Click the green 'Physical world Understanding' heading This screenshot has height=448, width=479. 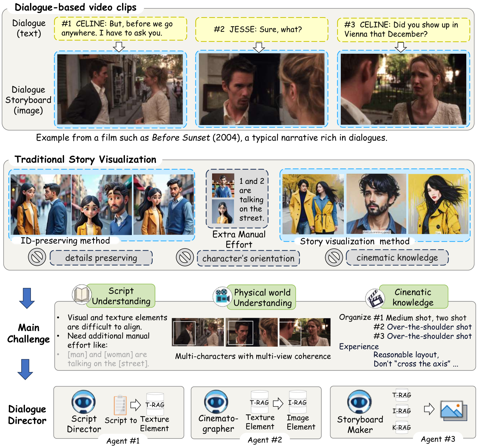[x=261, y=297]
